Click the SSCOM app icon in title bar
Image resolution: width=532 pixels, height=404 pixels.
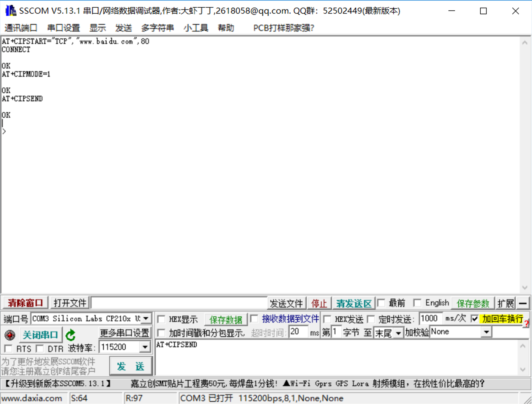tap(10, 11)
